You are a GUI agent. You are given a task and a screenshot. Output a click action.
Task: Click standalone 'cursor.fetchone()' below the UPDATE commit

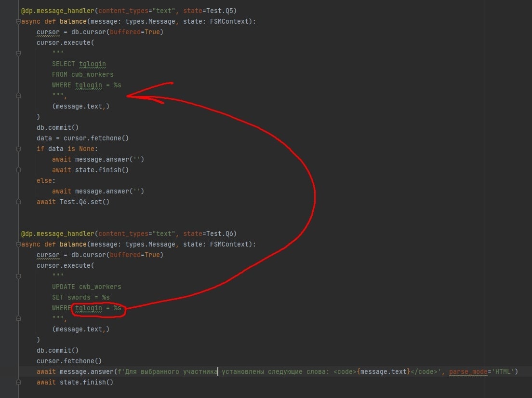pyautogui.click(x=69, y=361)
